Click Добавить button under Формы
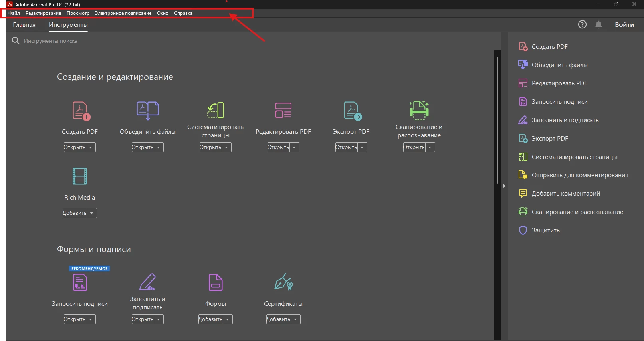 point(211,319)
